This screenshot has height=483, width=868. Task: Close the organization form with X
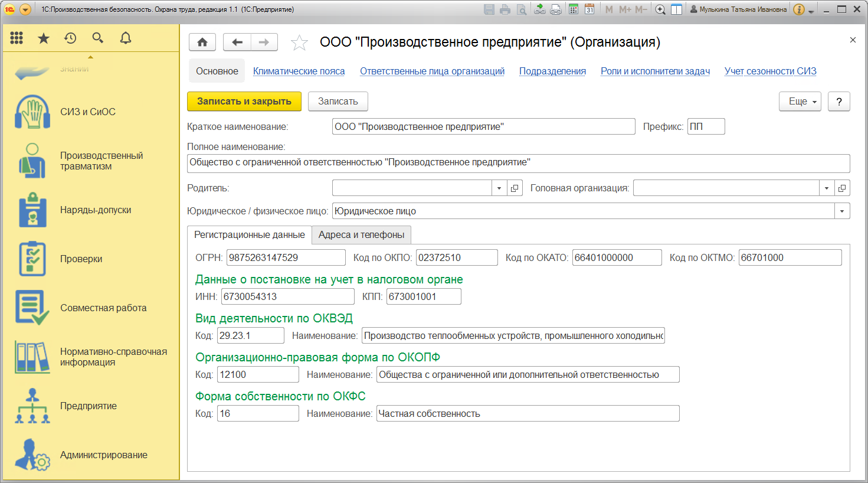coord(853,40)
